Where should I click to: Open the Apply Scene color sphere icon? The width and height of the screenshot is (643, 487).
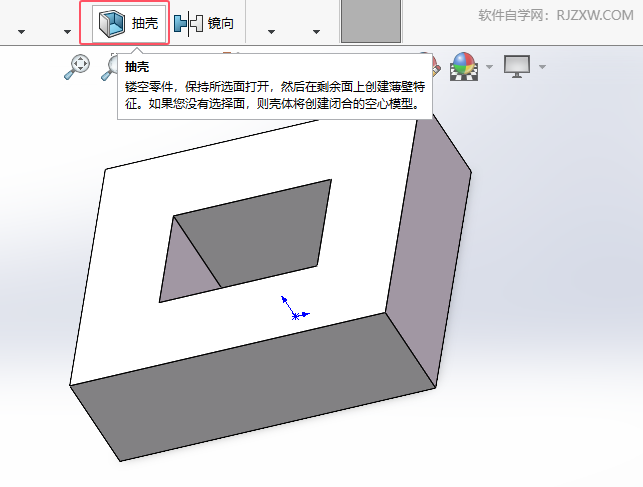tap(464, 66)
